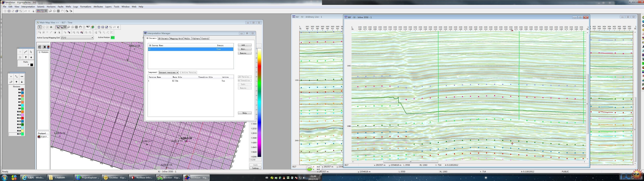
Task: Click the down arrow in Horizons palette
Action: tap(22, 82)
